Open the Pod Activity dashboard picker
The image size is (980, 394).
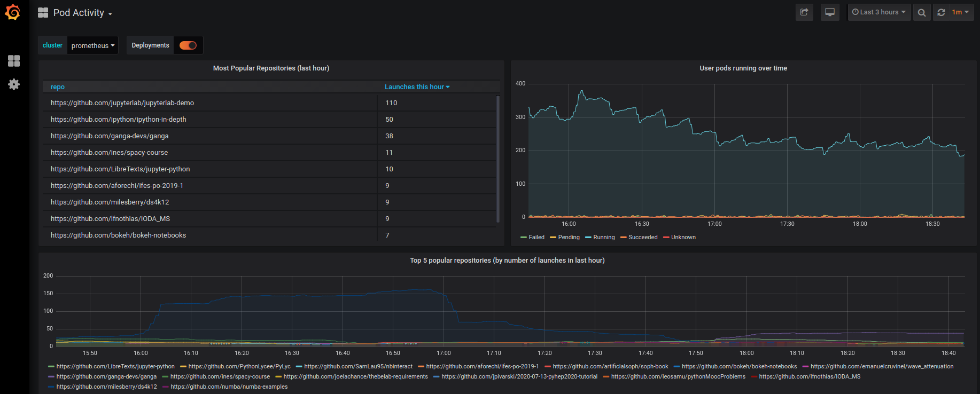[x=82, y=13]
